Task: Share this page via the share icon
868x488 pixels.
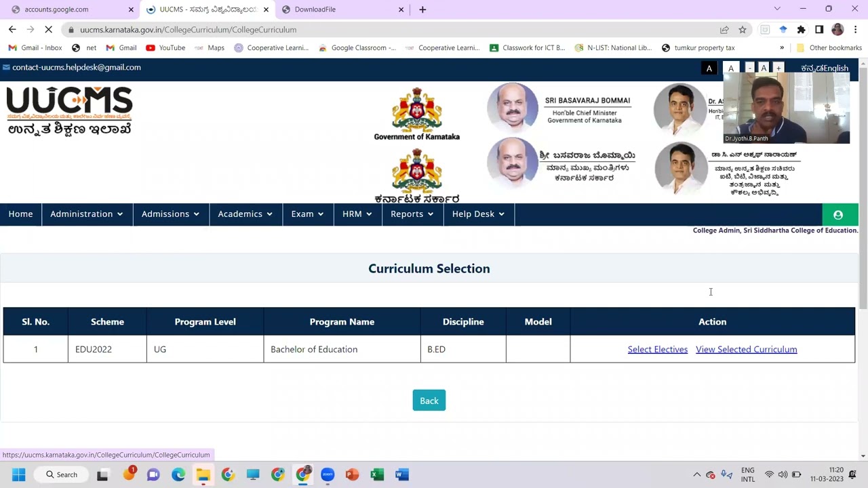Action: click(x=724, y=30)
